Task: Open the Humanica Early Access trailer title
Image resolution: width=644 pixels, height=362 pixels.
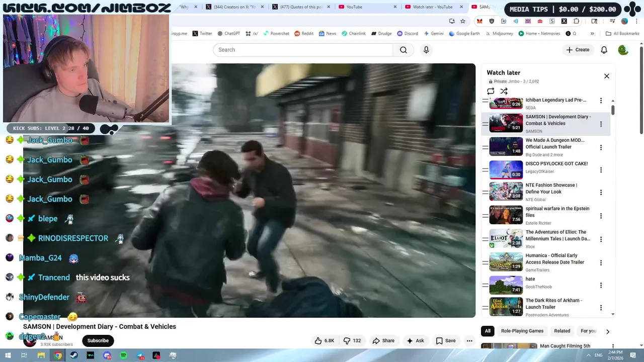Action: pos(555,258)
